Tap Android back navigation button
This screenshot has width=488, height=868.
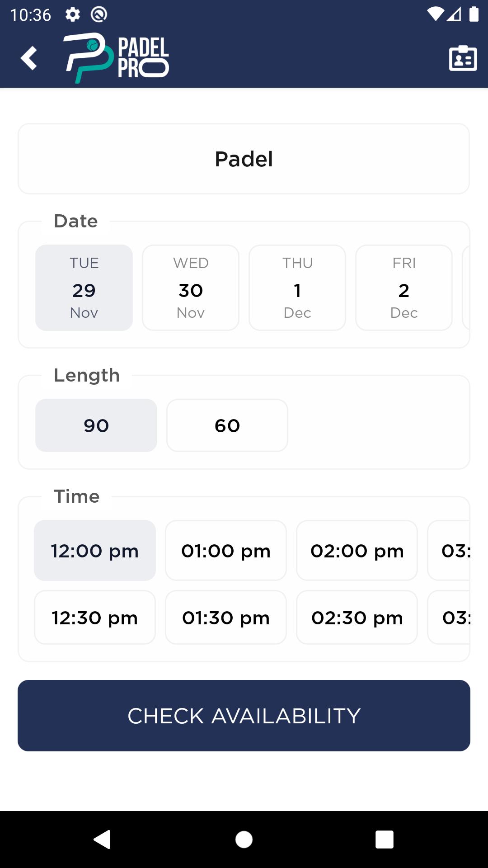[x=102, y=840]
